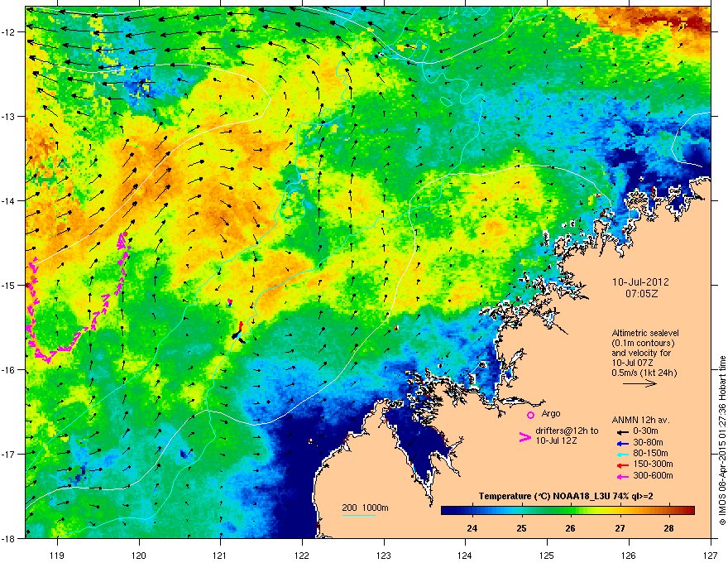Select the black 0-30m arrow legend icon
The height and width of the screenshot is (563, 728).
point(623,431)
